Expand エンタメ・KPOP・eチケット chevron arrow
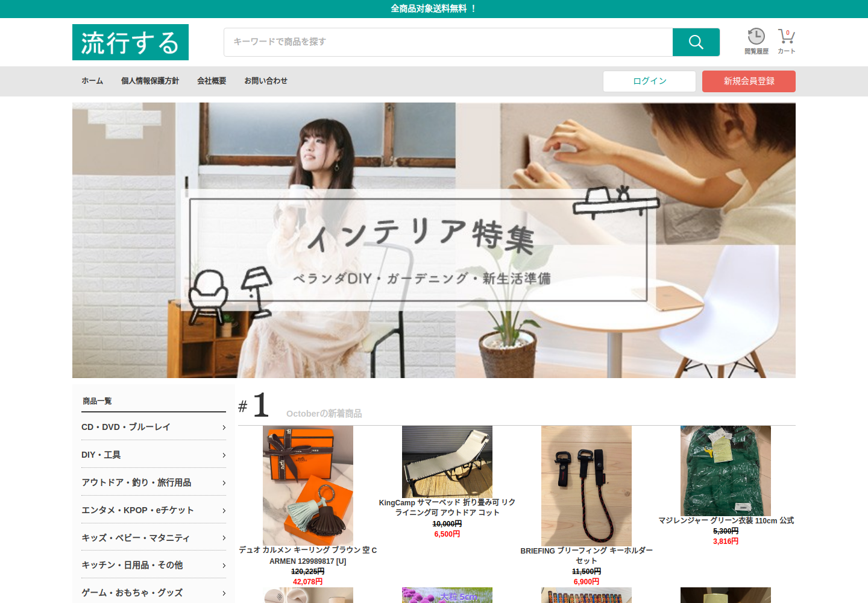 224,511
